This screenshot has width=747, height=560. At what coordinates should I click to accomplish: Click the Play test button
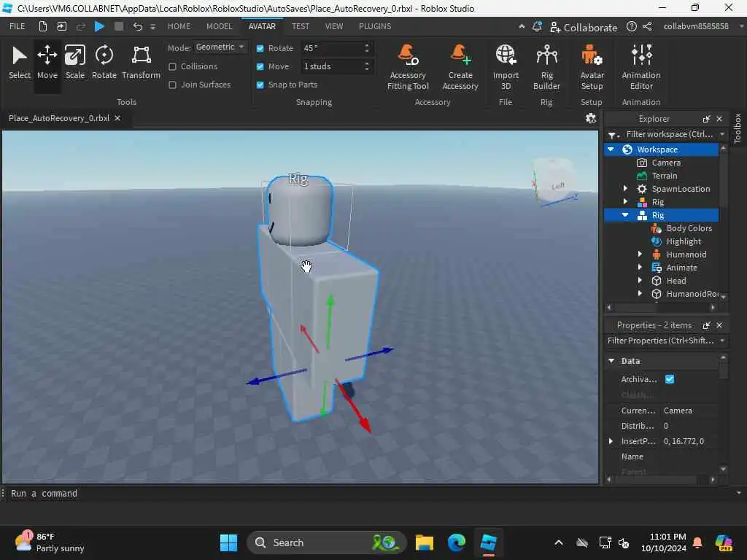(x=99, y=26)
